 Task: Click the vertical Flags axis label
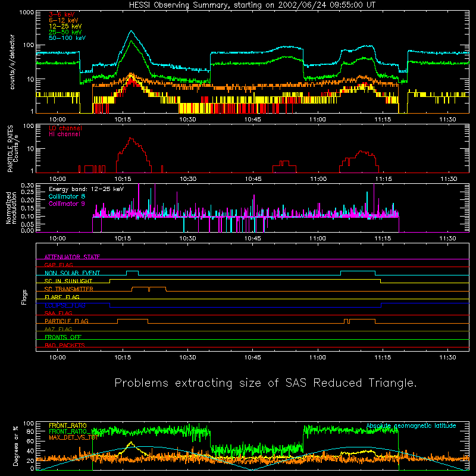(x=24, y=297)
